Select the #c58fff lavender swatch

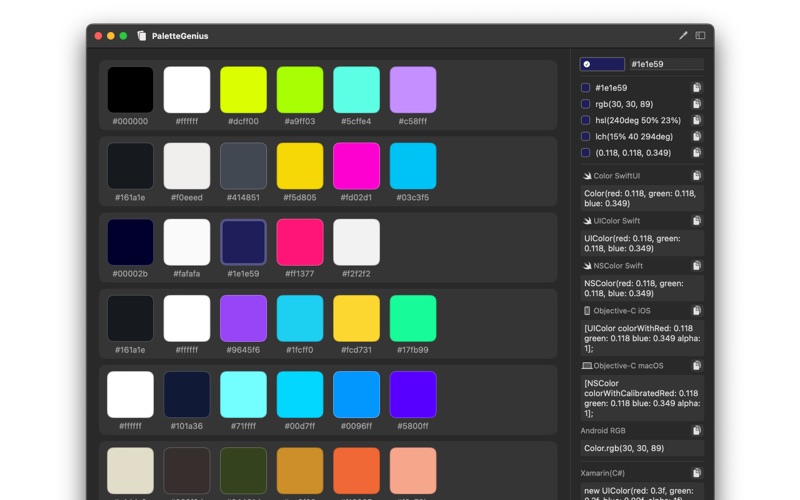413,89
